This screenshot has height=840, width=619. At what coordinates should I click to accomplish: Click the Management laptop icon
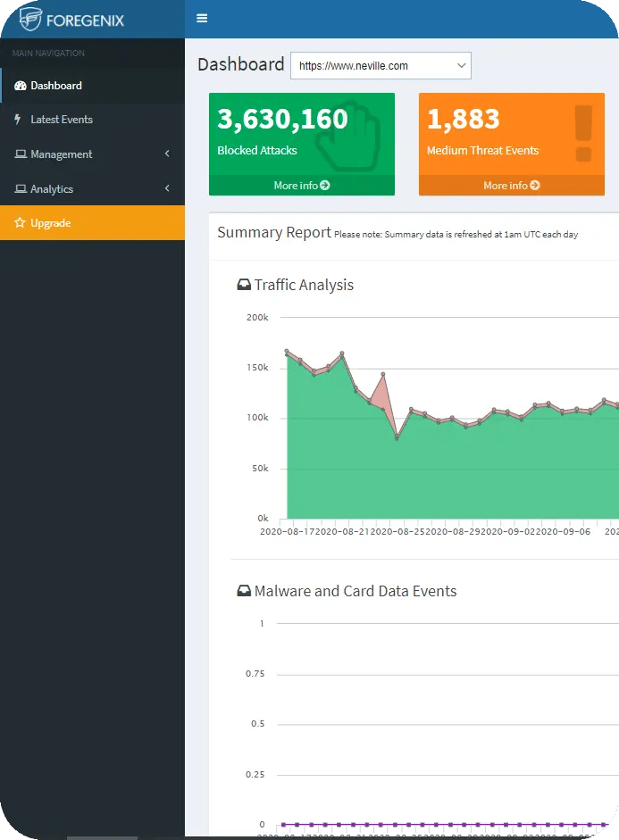pyautogui.click(x=21, y=154)
